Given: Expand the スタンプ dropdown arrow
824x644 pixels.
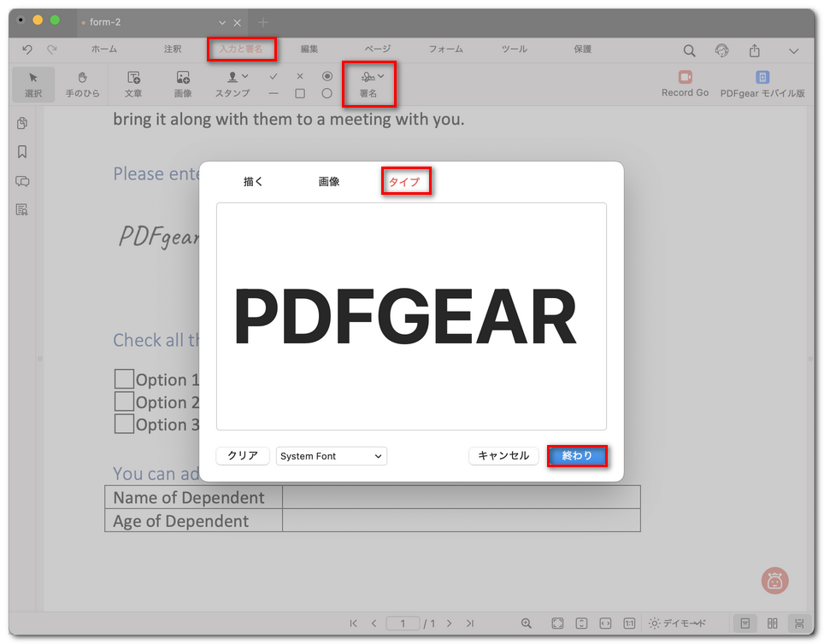Looking at the screenshot, I should (244, 76).
